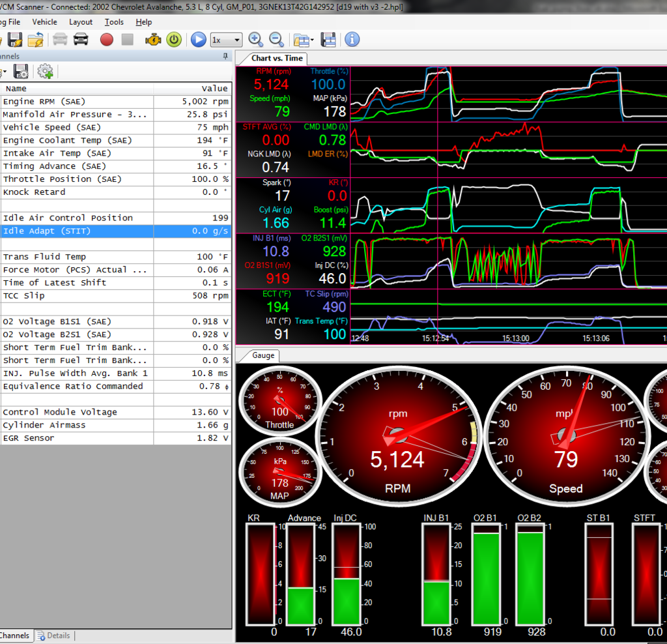The width and height of the screenshot is (667, 644).
Task: Open the check engine codes icon
Action: pos(153,40)
